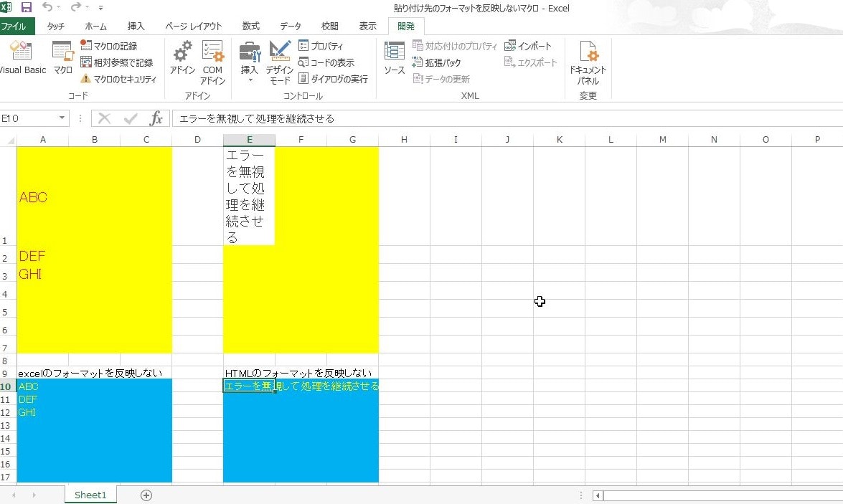Switch to the Formulas (数式) tab
The height and width of the screenshot is (504, 843).
(x=250, y=26)
